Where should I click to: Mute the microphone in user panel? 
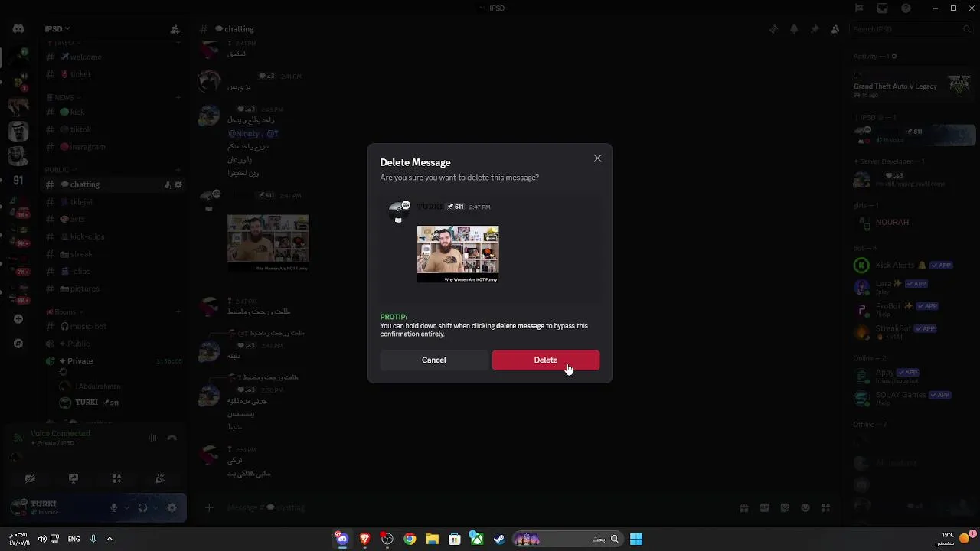113,507
